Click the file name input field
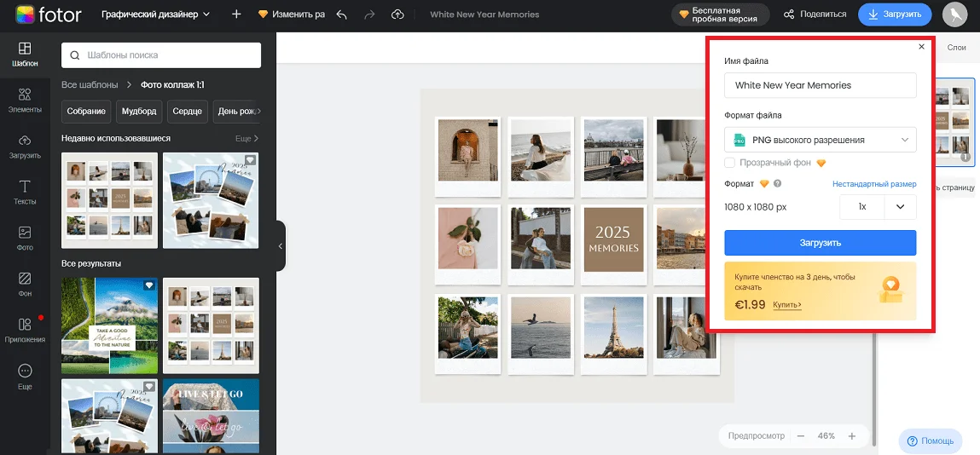980x455 pixels. click(820, 85)
